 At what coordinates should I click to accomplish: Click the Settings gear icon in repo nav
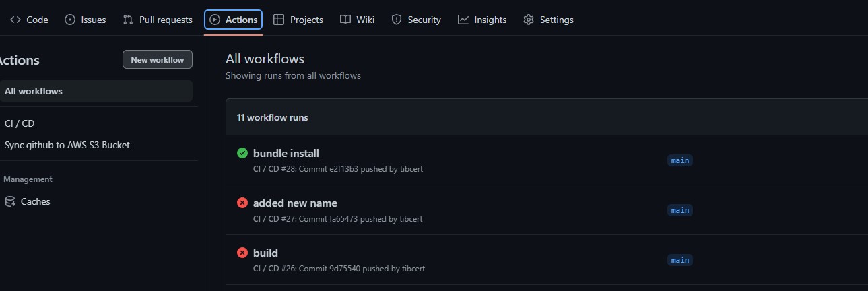pyautogui.click(x=529, y=20)
